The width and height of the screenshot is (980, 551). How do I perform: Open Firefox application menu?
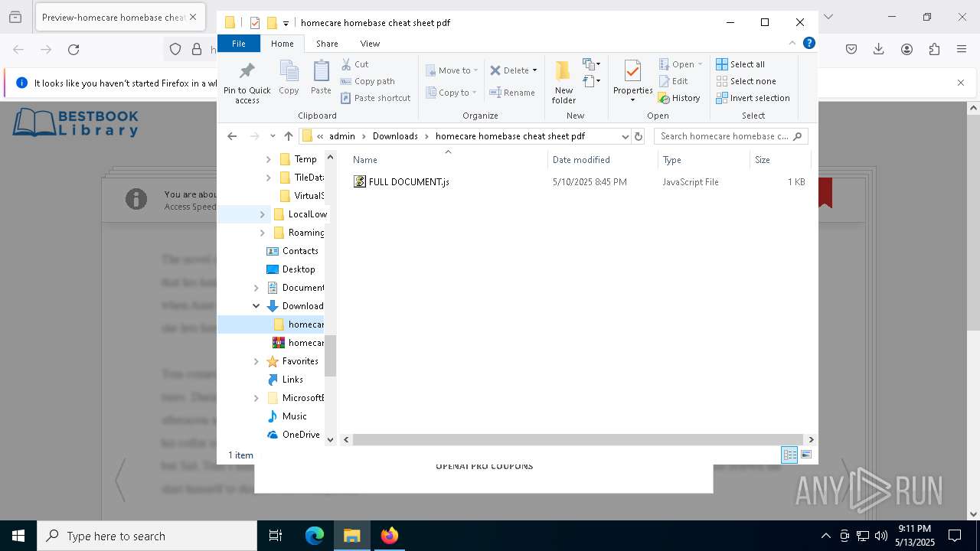tap(962, 50)
